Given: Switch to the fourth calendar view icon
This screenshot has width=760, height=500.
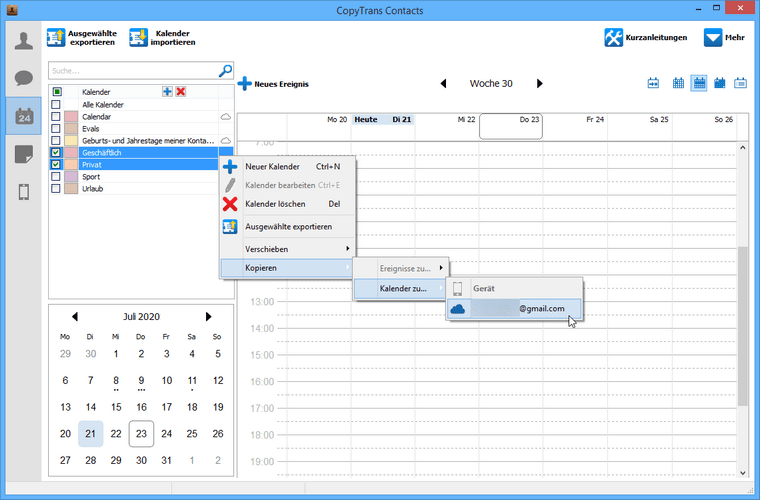Looking at the screenshot, I should [720, 83].
